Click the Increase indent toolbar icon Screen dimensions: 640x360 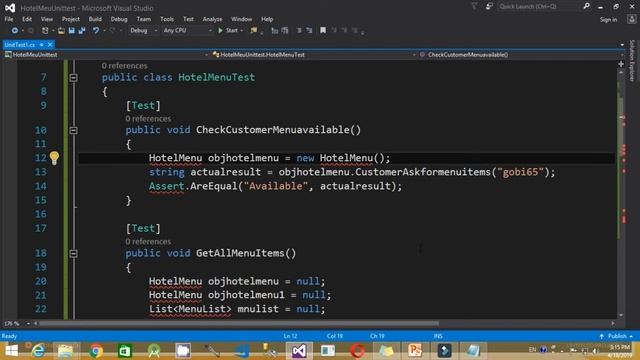click(309, 31)
